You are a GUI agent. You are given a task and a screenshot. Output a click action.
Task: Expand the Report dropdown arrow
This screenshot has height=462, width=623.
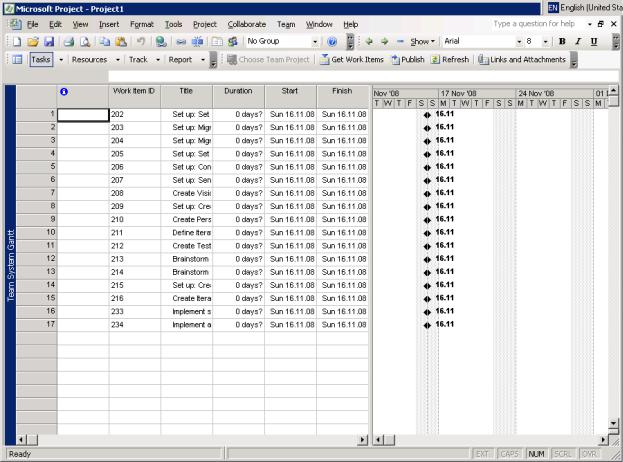[x=203, y=60]
